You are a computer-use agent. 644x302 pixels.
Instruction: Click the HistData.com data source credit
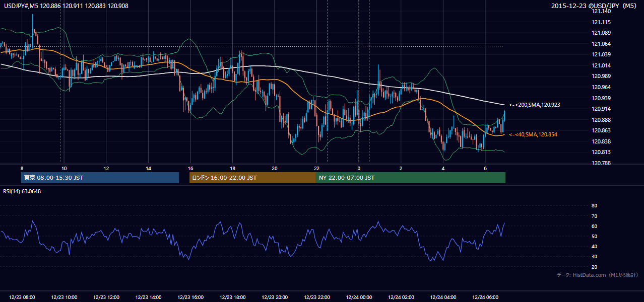(598, 275)
